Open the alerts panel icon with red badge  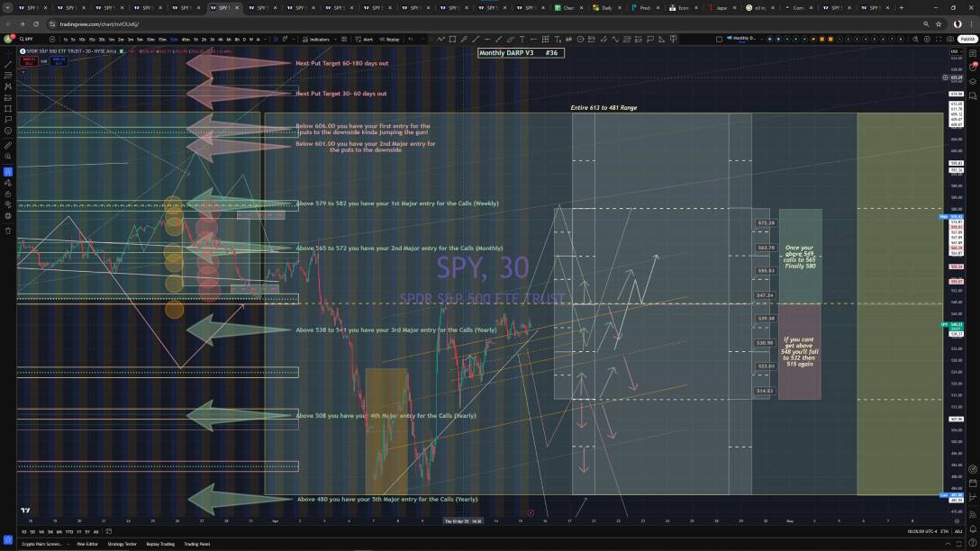[x=973, y=67]
